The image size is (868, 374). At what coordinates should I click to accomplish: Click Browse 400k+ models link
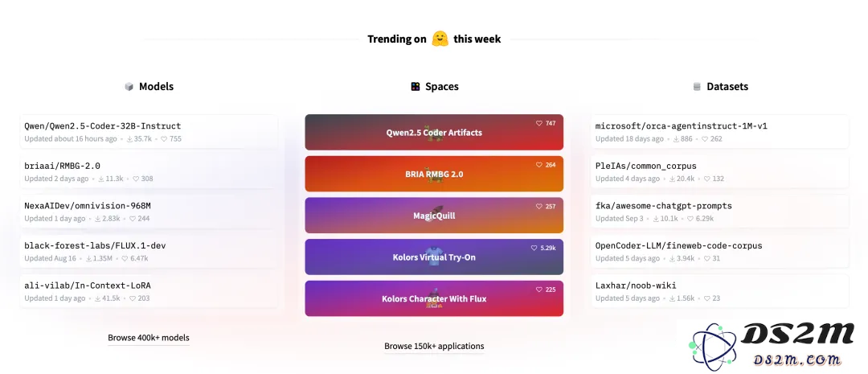[x=149, y=338]
